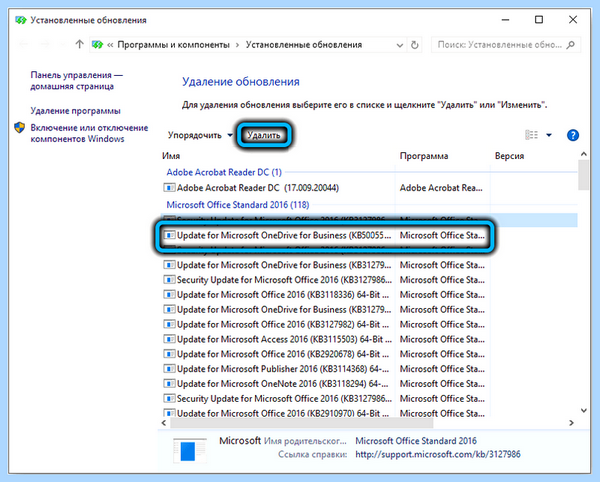Open the blue Help question mark
The width and height of the screenshot is (600, 482).
tap(572, 135)
